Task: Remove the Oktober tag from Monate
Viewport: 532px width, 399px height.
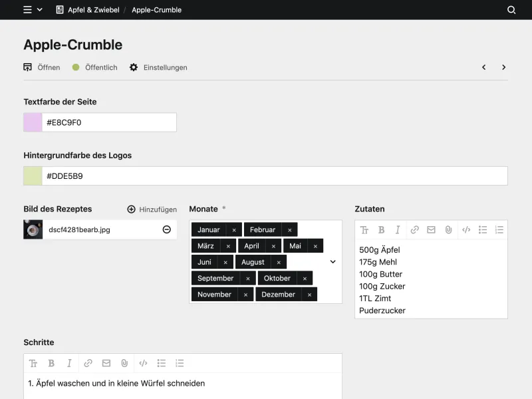Action: point(305,278)
